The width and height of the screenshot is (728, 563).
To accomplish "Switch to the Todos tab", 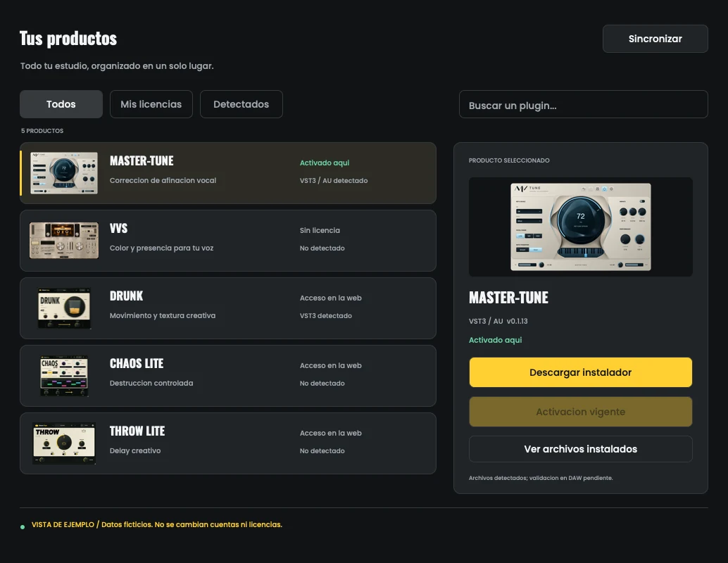I will (x=61, y=104).
